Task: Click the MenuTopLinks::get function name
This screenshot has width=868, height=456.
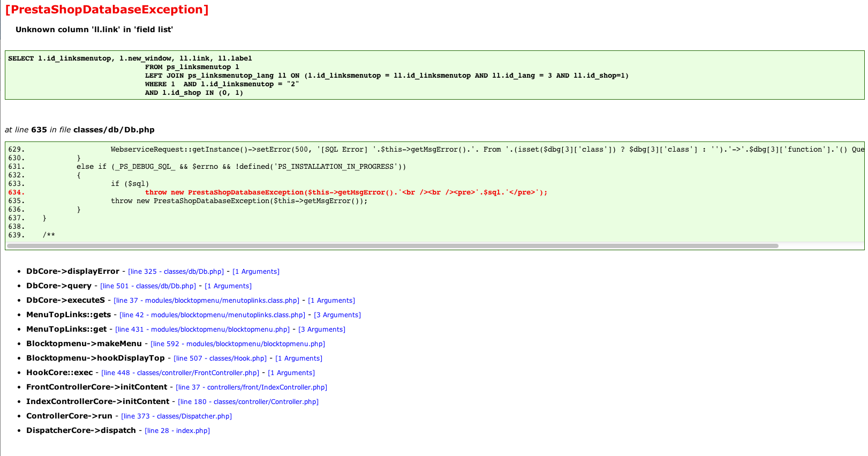Action: pos(66,330)
